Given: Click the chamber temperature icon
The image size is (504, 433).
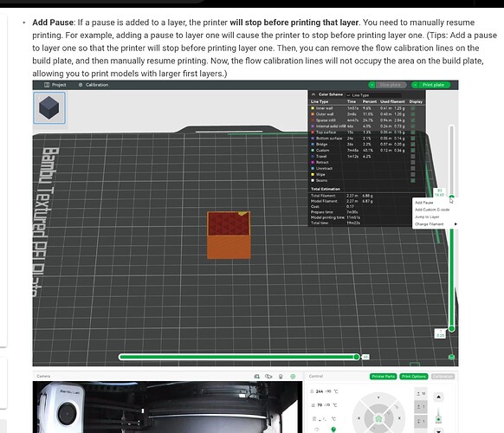Looking at the screenshot, I should coord(314,419).
